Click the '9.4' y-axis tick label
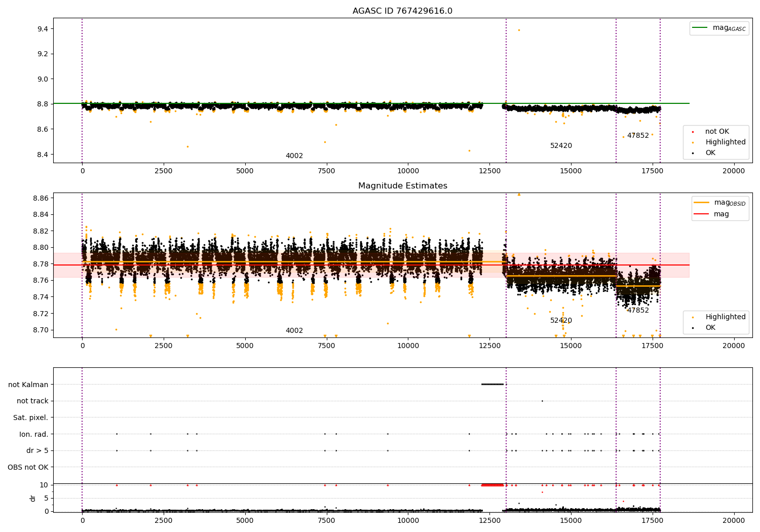Viewport: 760px width, 532px height. click(x=43, y=29)
